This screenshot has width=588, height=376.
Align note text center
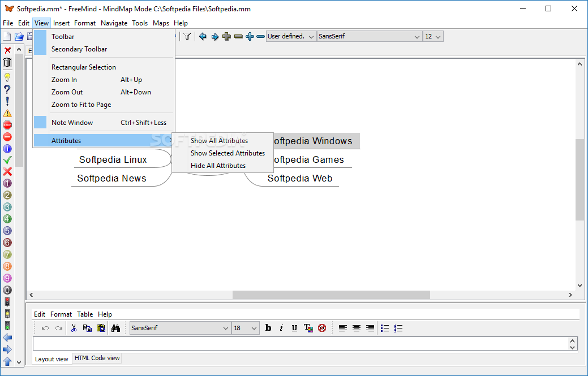(356, 328)
